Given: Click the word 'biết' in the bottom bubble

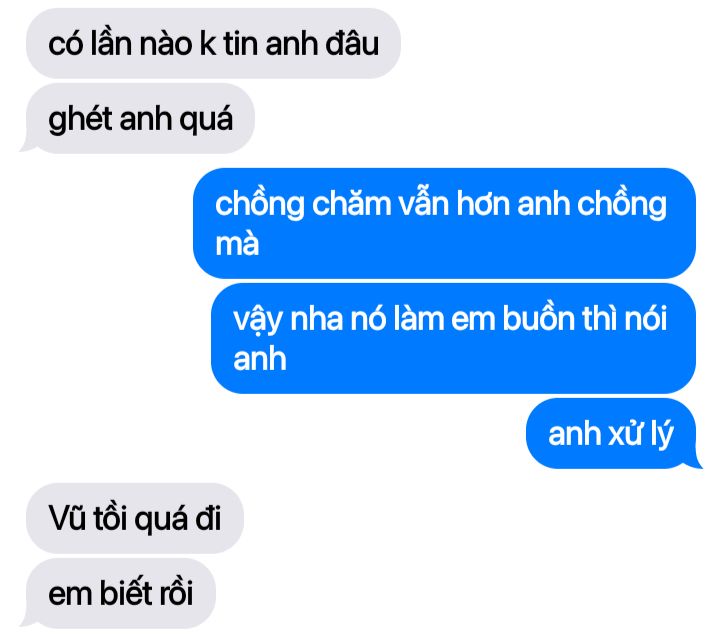Looking at the screenshot, I should [x=126, y=592].
